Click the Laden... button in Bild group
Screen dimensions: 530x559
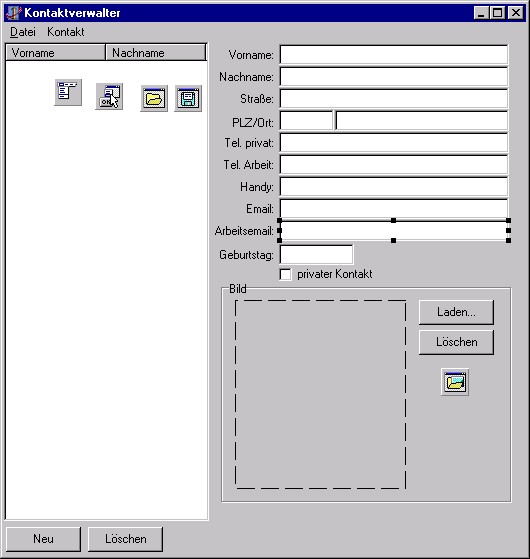point(456,312)
